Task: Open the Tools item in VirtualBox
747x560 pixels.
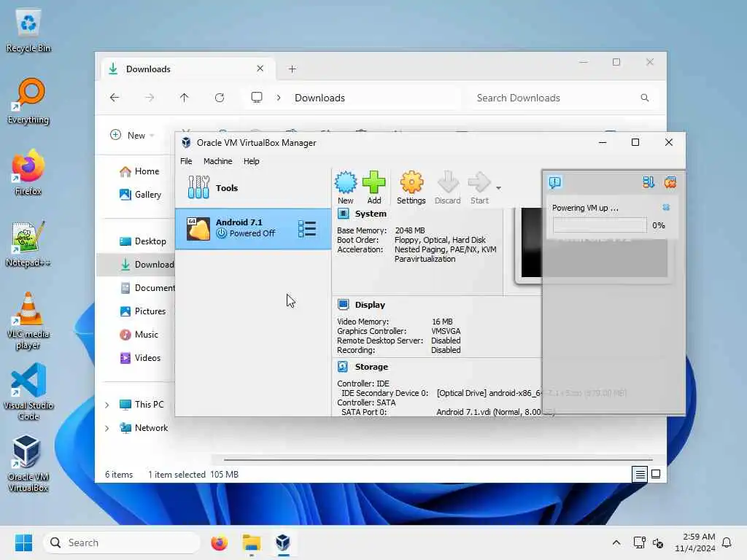Action: coord(253,187)
